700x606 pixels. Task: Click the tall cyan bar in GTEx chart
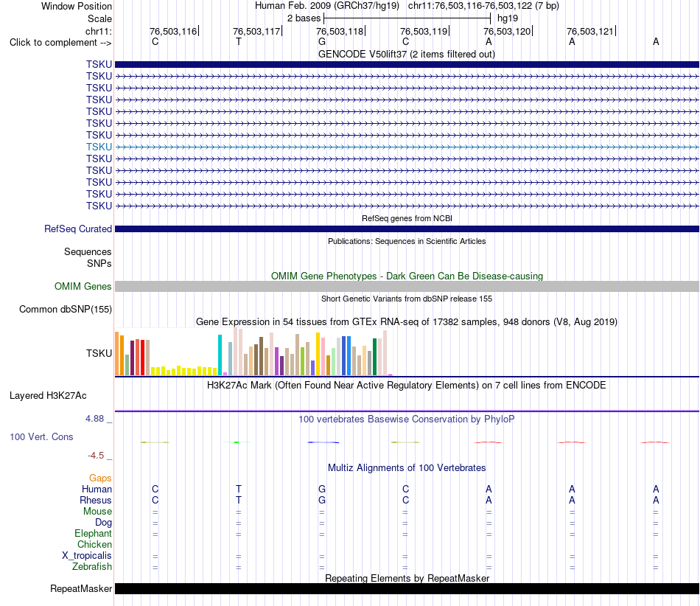(220, 355)
